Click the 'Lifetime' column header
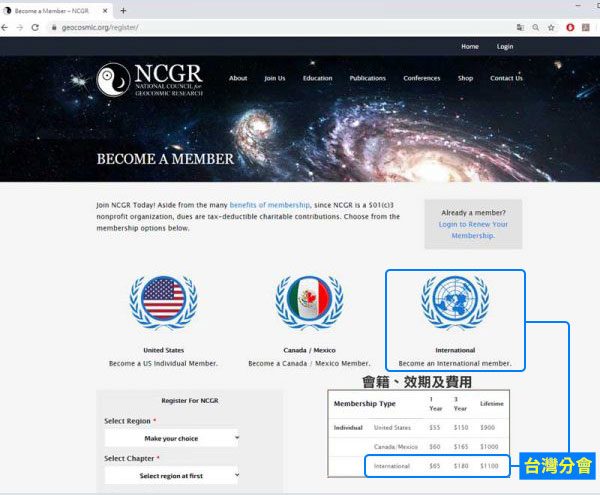The image size is (600, 495). [x=492, y=404]
